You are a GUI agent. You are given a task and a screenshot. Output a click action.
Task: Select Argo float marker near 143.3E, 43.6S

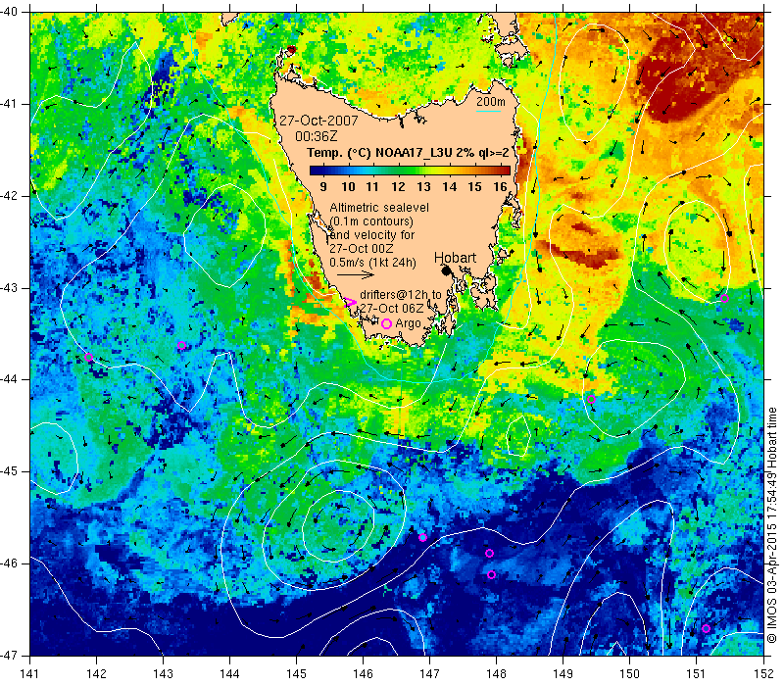point(181,346)
